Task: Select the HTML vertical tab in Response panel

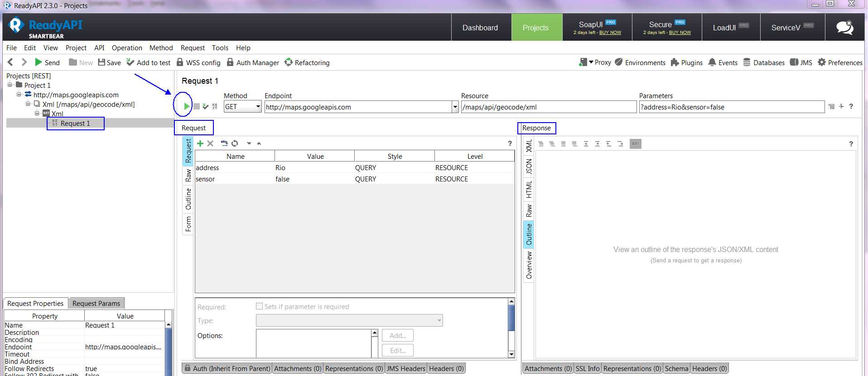Action: (x=528, y=189)
